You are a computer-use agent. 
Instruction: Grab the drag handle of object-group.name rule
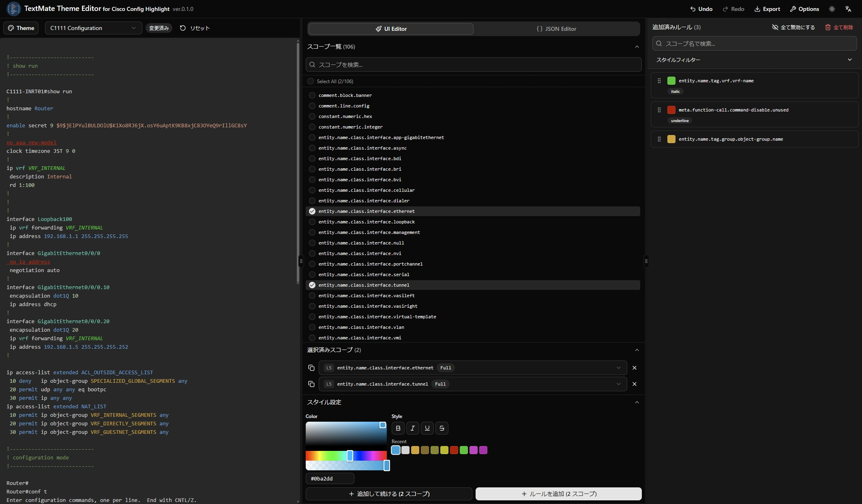(659, 139)
